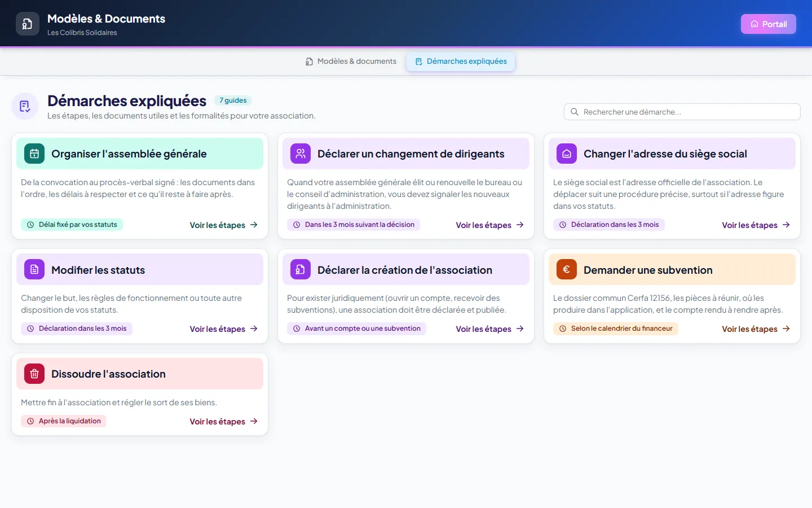This screenshot has height=508, width=812.
Task: Focus the Rechercher une démarche search field
Action: point(682,112)
